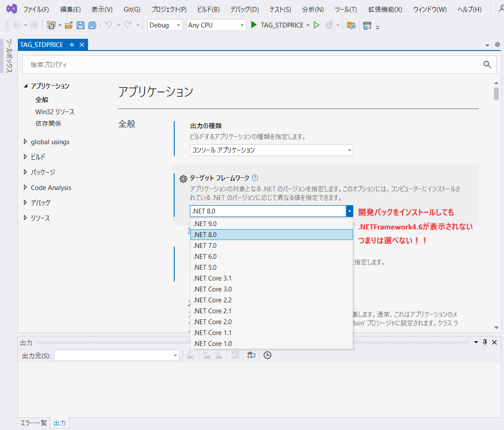Select Win32 リソース in the navigation
The height and width of the screenshot is (430, 504).
[x=55, y=112]
